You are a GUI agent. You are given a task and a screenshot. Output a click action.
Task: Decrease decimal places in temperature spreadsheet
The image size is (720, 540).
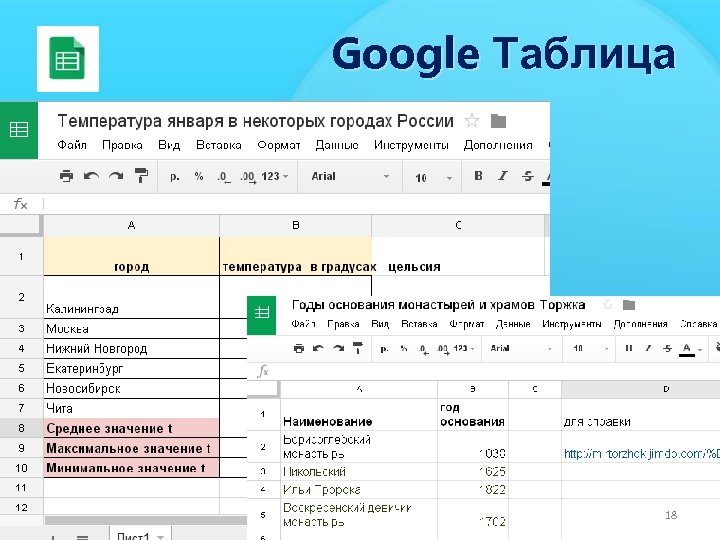[x=224, y=177]
